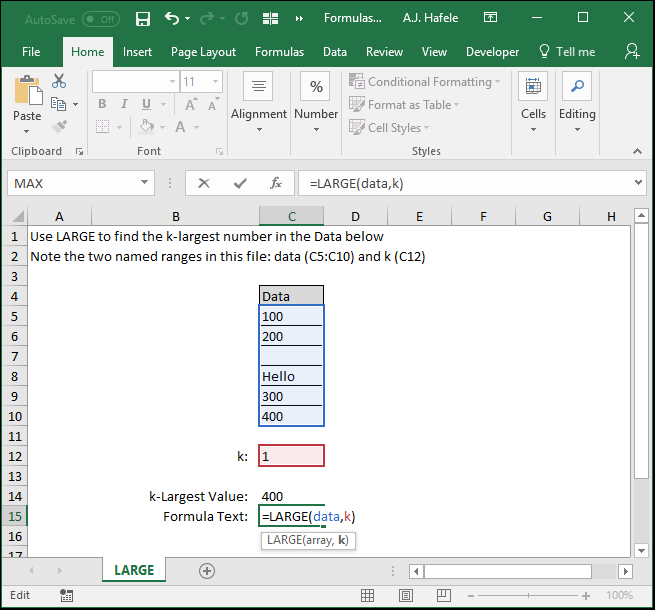Open the font size dropdown

pos(216,81)
